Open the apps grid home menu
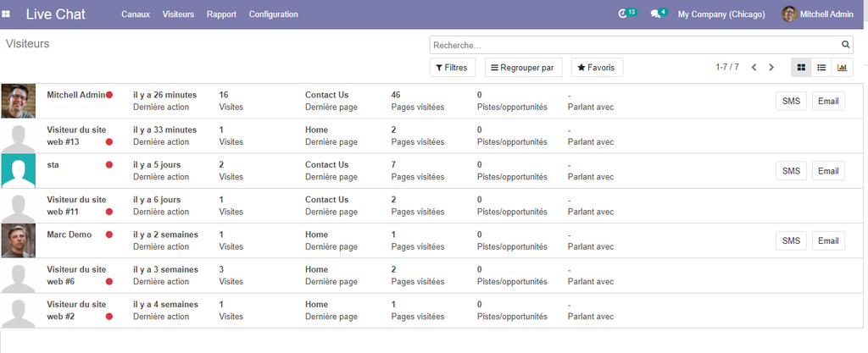The width and height of the screenshot is (868, 353). (x=9, y=14)
